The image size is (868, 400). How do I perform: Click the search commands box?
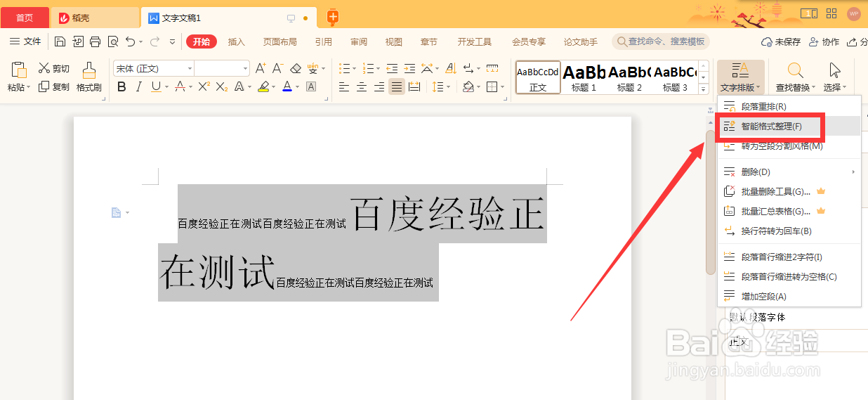click(x=660, y=41)
